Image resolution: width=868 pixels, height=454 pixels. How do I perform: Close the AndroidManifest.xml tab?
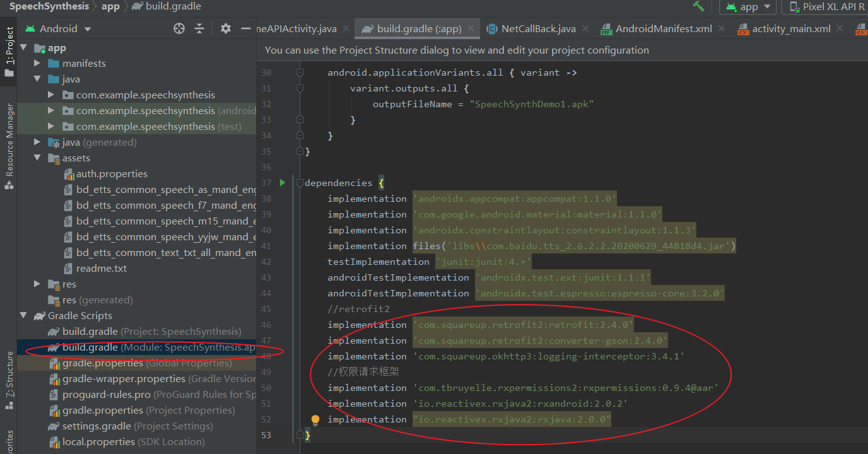point(723,29)
